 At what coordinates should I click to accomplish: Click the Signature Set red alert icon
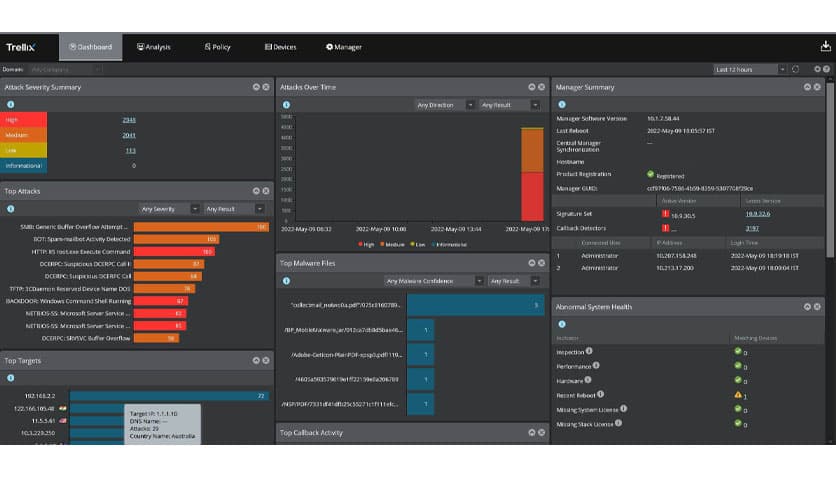(665, 214)
